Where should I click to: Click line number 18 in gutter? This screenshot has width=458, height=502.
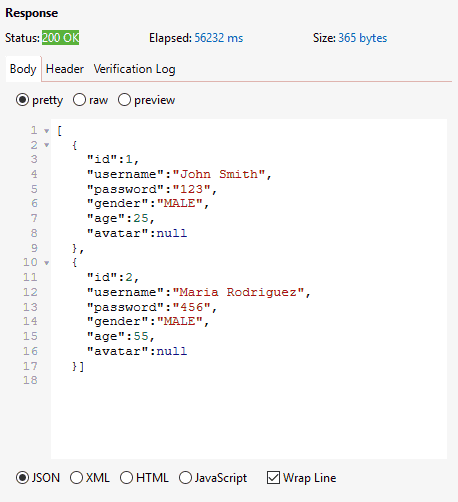click(30, 380)
